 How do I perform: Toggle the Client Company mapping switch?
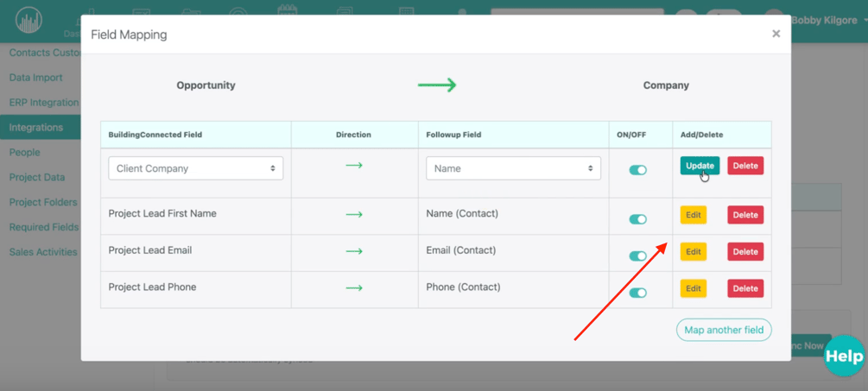(637, 170)
